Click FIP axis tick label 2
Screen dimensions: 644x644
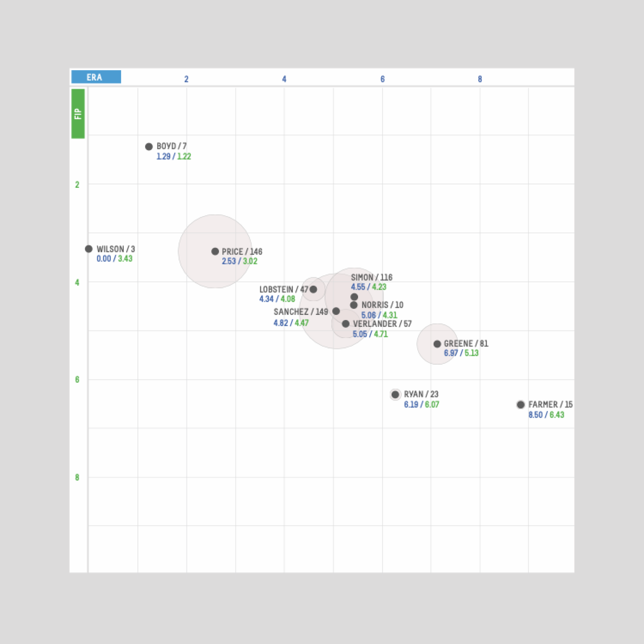(77, 185)
